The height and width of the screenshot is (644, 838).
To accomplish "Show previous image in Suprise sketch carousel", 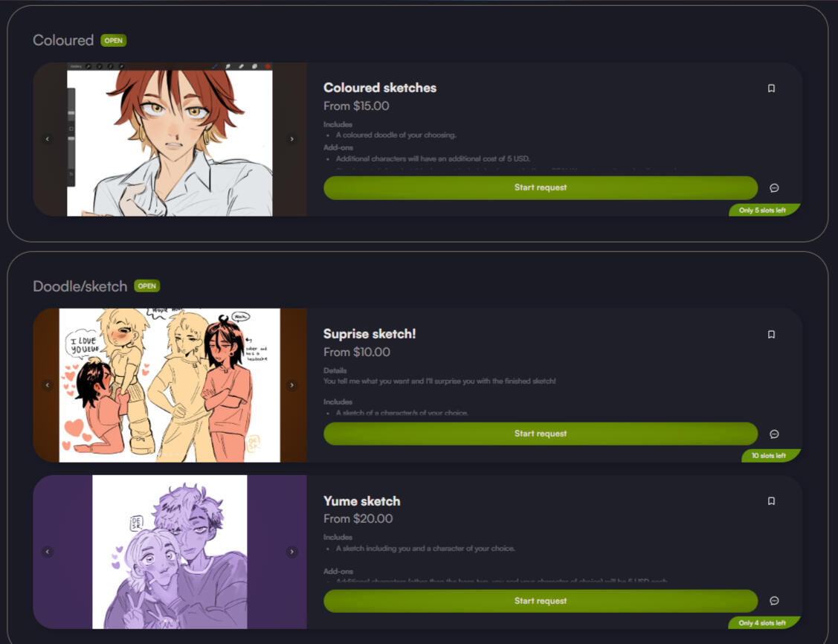I will pos(48,384).
